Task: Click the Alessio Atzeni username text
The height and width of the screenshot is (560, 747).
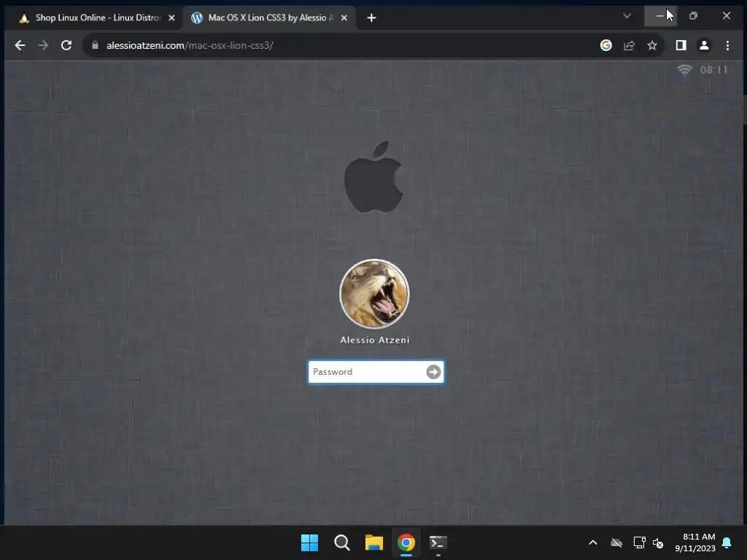Action: point(375,340)
